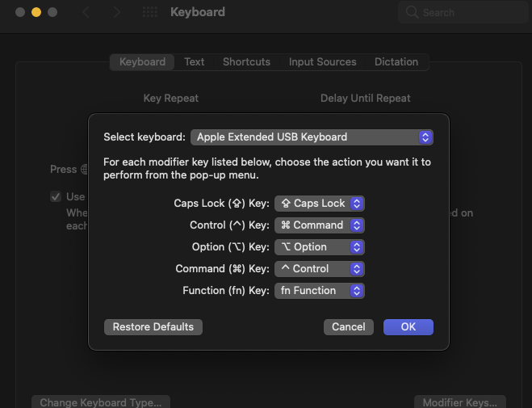Click the magnifying glass search icon
This screenshot has width=532, height=408.
pos(413,13)
